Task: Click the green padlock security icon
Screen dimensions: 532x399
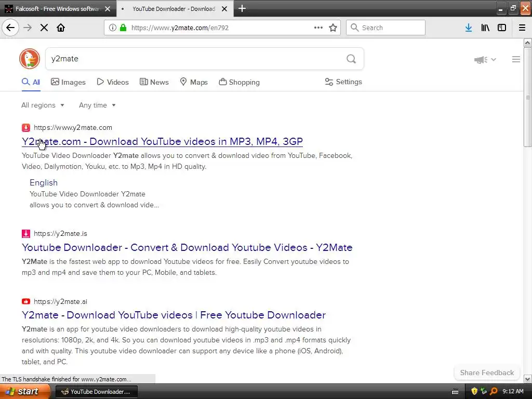Action: click(x=123, y=28)
